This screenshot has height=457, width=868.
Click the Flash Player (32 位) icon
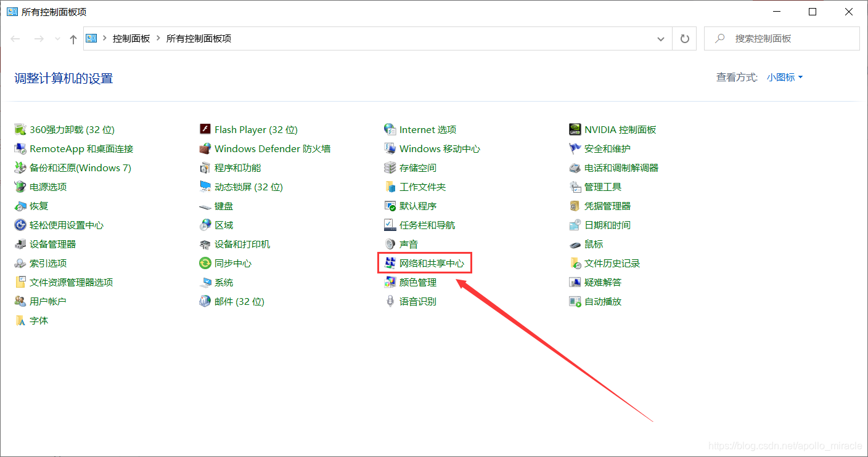point(205,129)
